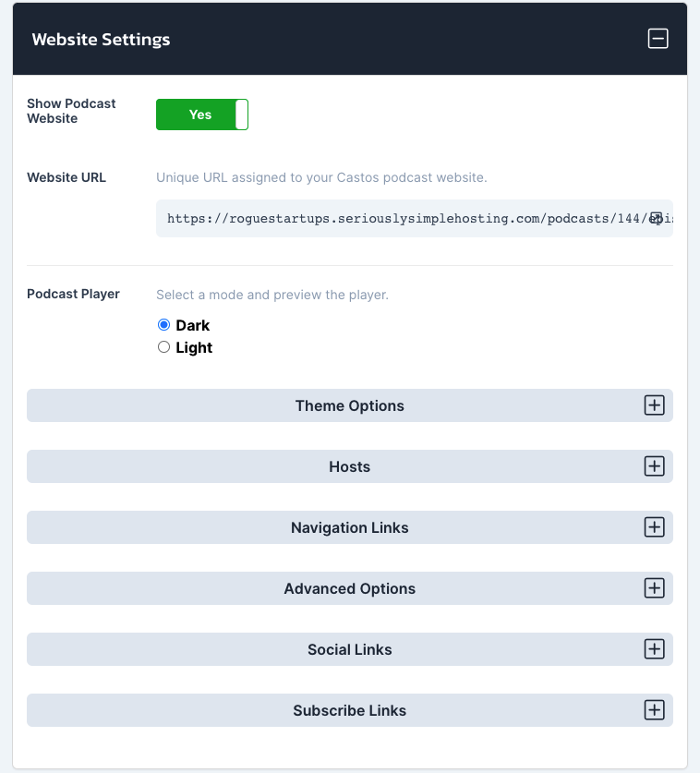The image size is (700, 773).
Task: Expand the Navigation Links section title
Action: coord(349,527)
